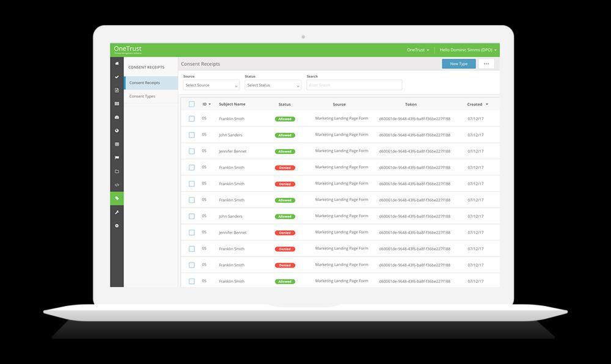Image resolution: width=611 pixels, height=364 pixels.
Task: Open the gear settings icon in the sidebar
Action: click(117, 226)
